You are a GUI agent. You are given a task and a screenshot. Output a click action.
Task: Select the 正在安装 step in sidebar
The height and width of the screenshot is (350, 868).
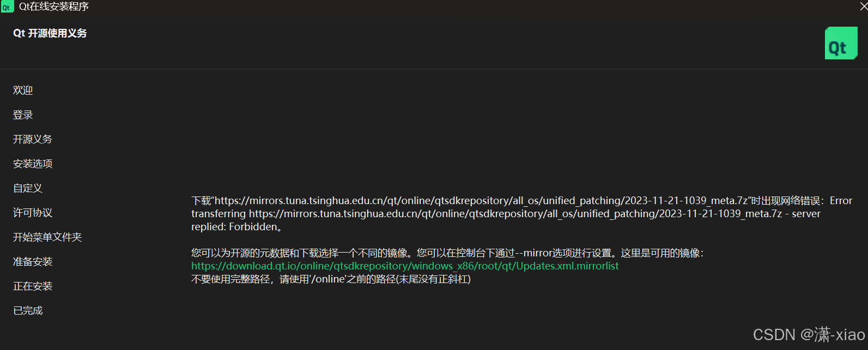tap(33, 286)
